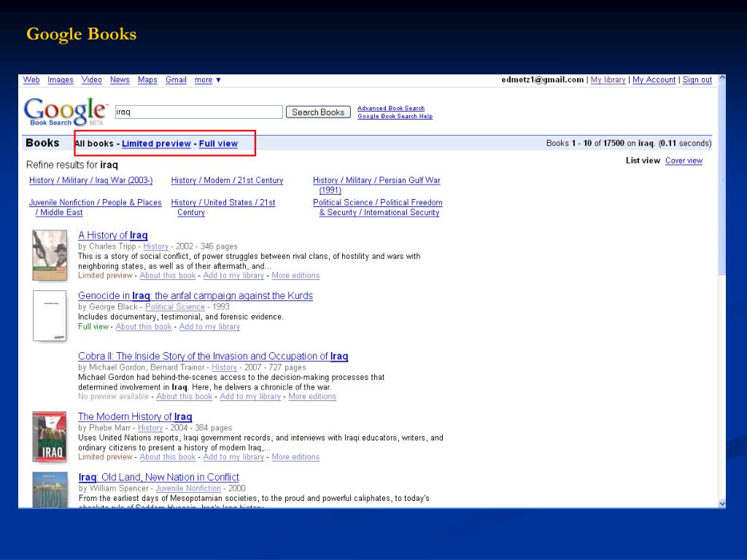Viewport: 747px width, 560px height.
Task: View More editions of A History of Iraq
Action: tap(295, 276)
